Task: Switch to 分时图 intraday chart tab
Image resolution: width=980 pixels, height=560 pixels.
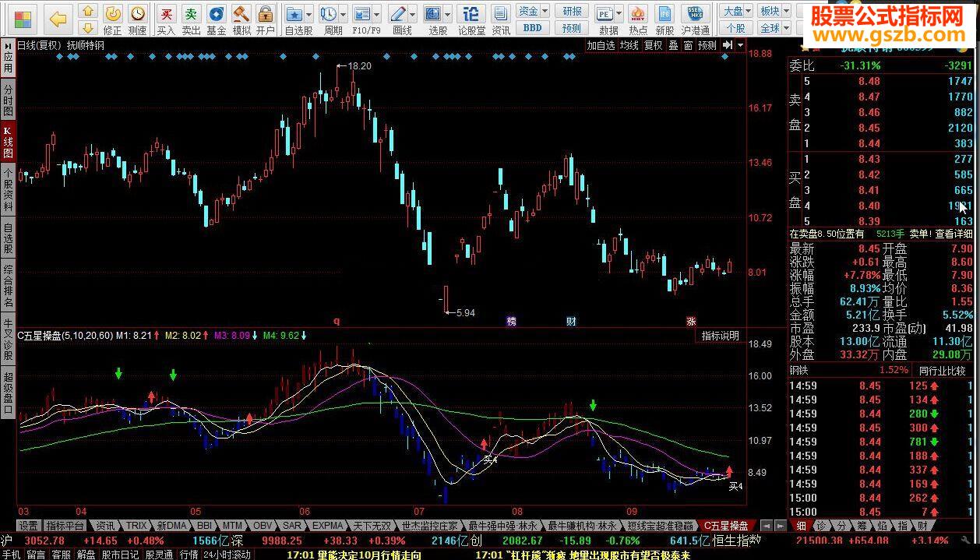Action: (x=8, y=101)
